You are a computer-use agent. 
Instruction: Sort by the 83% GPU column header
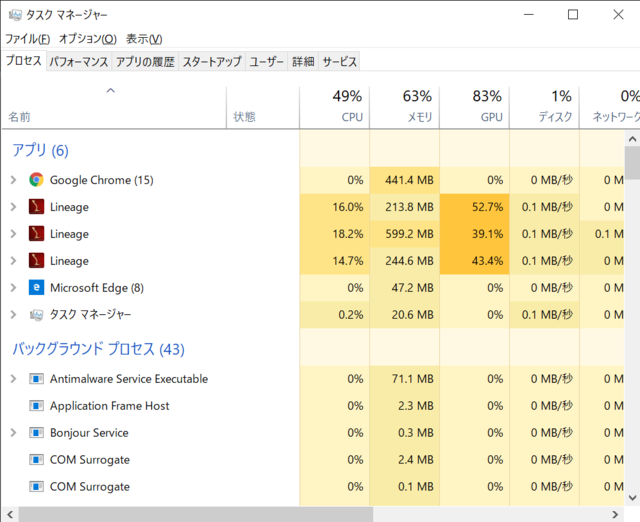(475, 107)
